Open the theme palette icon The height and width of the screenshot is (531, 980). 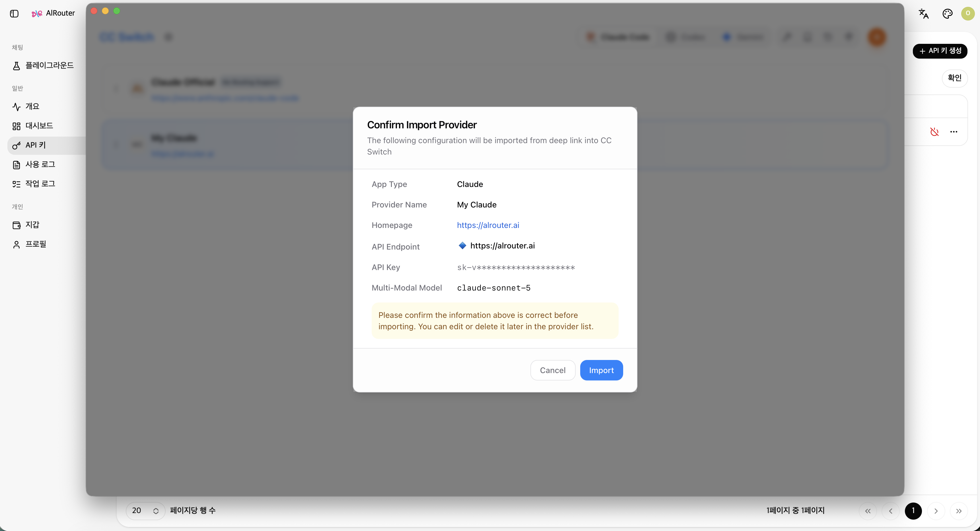[x=947, y=14]
